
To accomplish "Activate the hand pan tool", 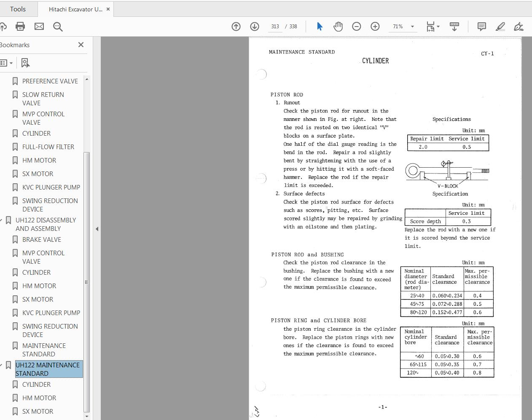I will click(x=338, y=27).
